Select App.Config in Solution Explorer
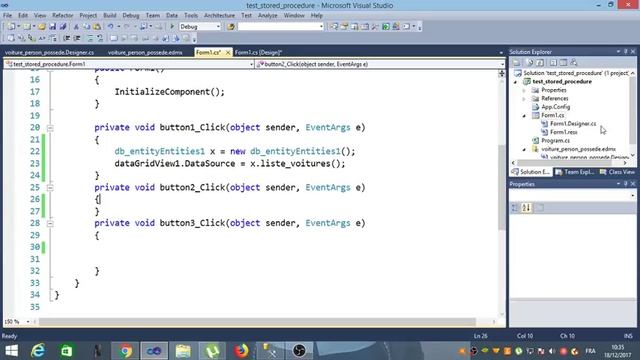 [556, 107]
